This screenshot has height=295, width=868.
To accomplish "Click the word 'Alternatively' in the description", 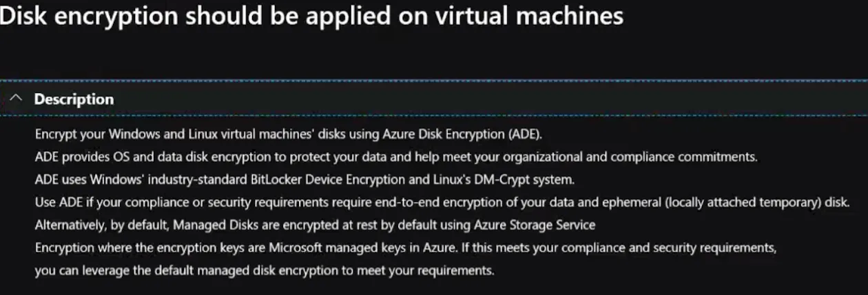I will (x=68, y=225).
